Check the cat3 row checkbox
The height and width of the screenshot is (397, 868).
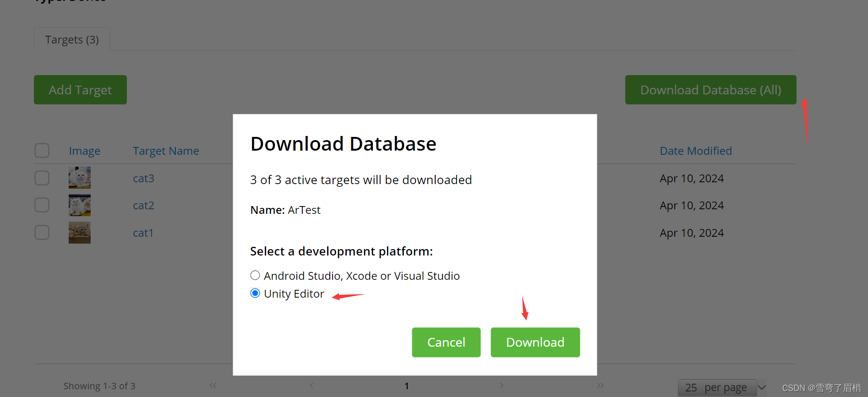point(42,178)
